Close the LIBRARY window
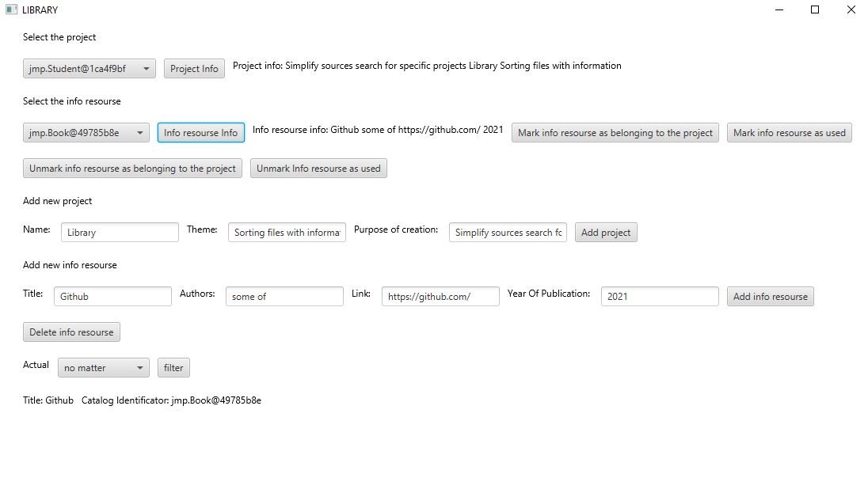Viewport: 868px width, 493px height. point(851,9)
